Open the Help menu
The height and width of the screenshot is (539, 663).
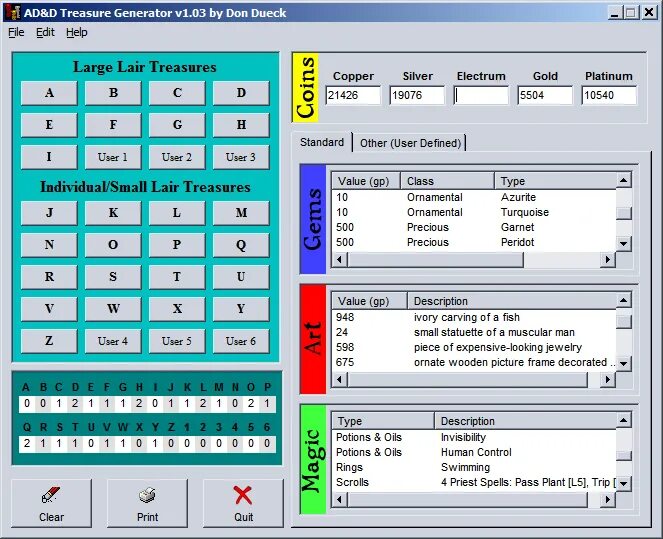pos(77,33)
